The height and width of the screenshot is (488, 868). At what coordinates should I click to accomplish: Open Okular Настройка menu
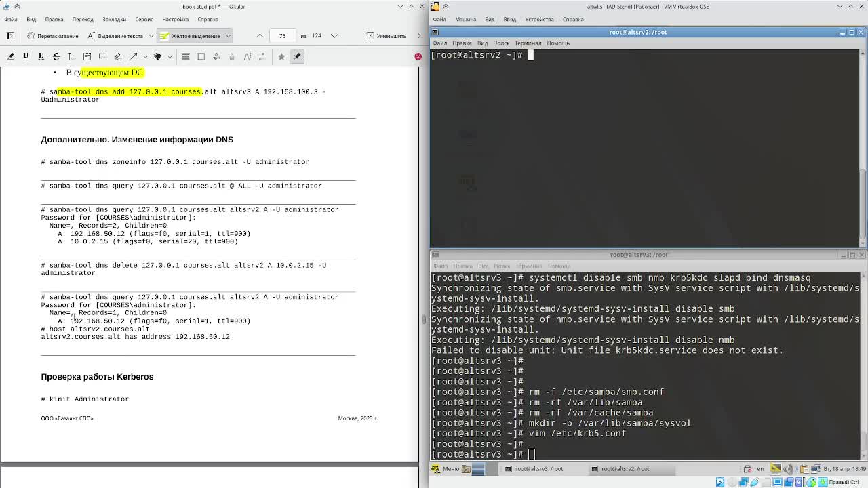tap(176, 19)
